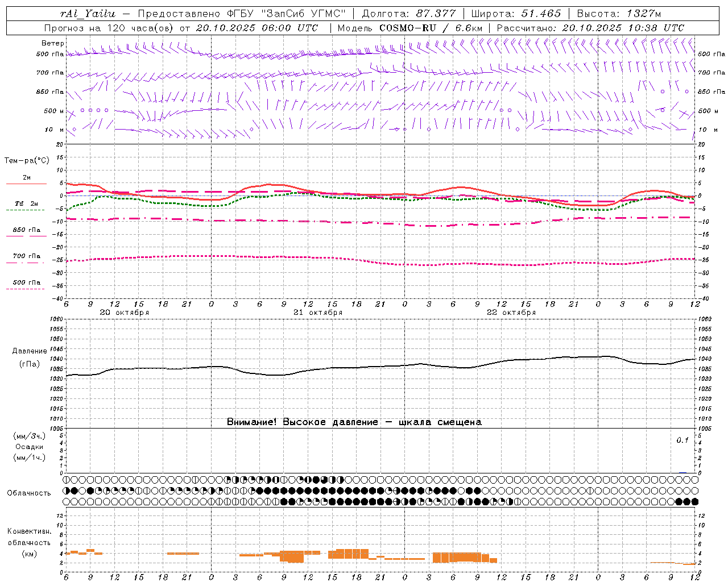The width and height of the screenshot is (728, 582).
Task: Click the Высота: 1327м value
Action: pyautogui.click(x=619, y=14)
